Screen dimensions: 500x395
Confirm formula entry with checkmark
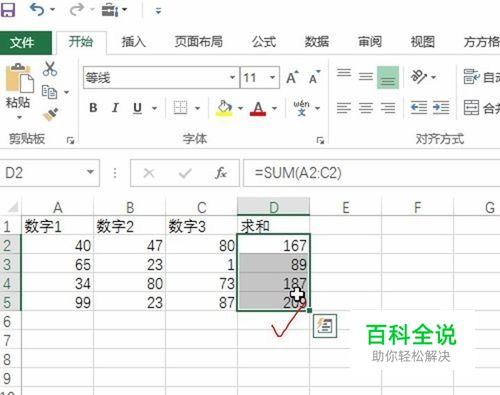coord(185,173)
